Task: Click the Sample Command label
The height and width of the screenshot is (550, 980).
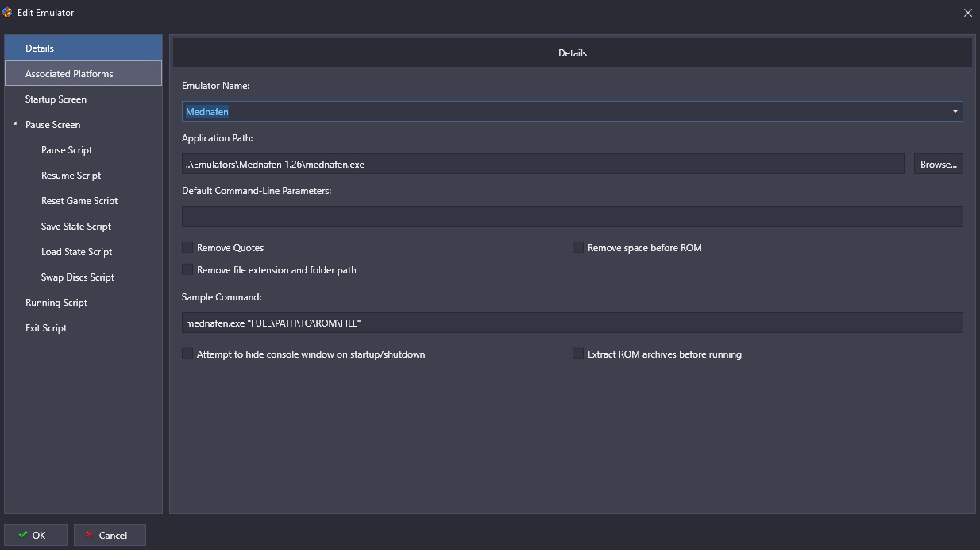Action: tap(222, 297)
